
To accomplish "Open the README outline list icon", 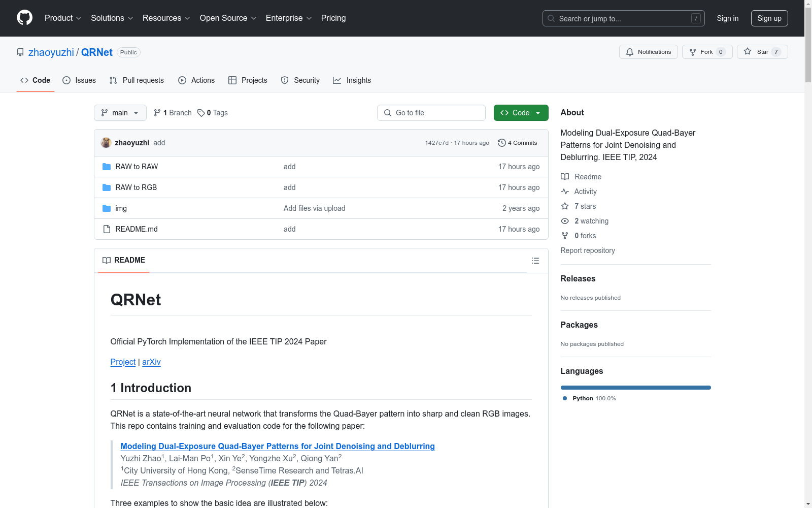I will 535,261.
